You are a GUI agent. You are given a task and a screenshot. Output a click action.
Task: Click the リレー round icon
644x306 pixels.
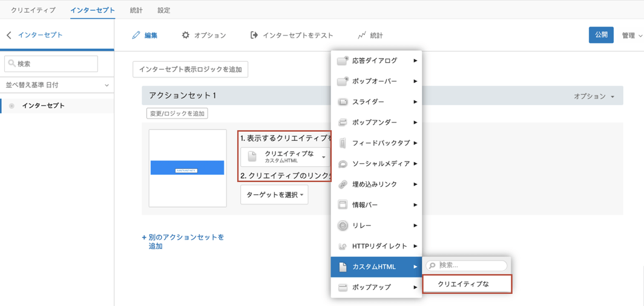(x=343, y=226)
